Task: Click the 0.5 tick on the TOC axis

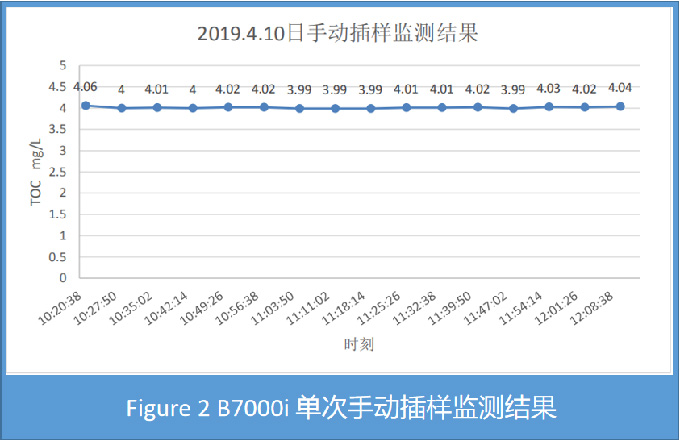Action: [x=57, y=257]
